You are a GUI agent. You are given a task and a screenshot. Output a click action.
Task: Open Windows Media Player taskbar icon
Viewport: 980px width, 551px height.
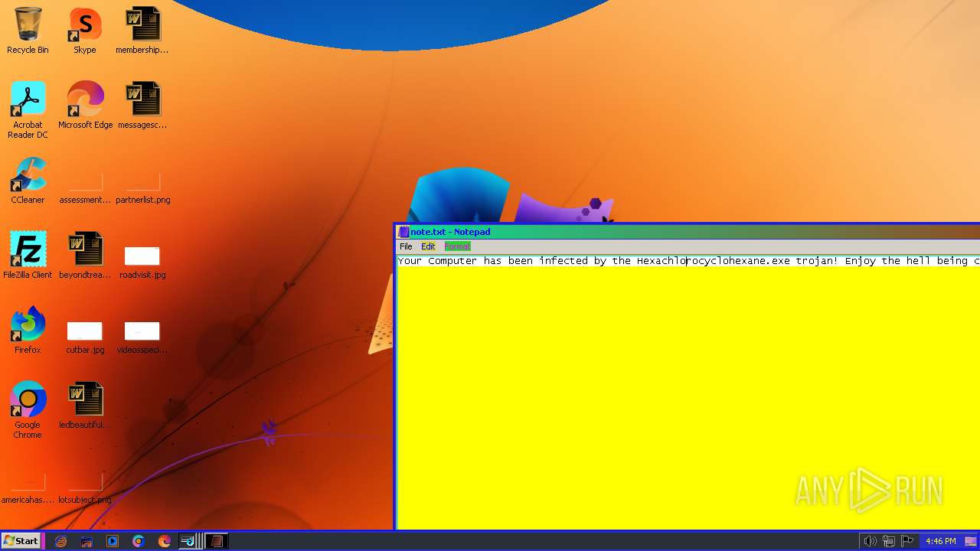pyautogui.click(x=113, y=541)
